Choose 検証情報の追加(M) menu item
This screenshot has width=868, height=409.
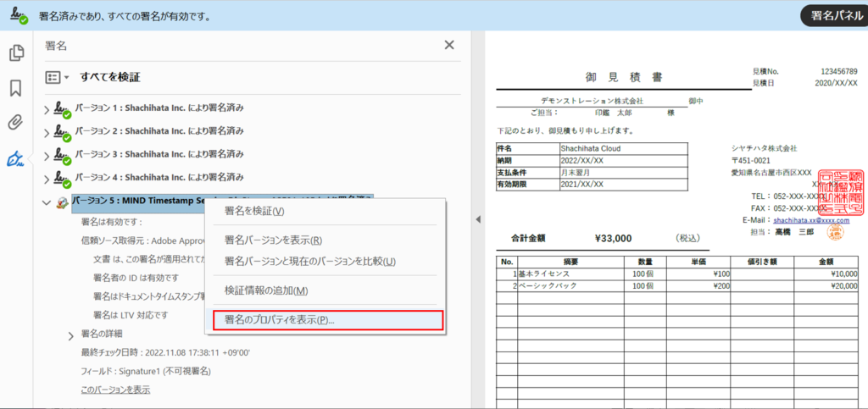tap(325, 290)
